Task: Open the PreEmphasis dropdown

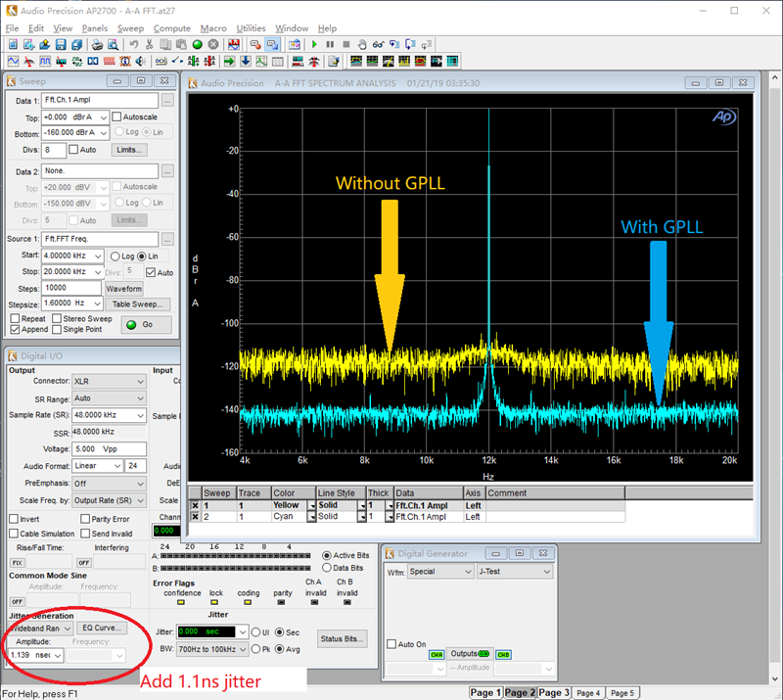Action: pos(140,484)
